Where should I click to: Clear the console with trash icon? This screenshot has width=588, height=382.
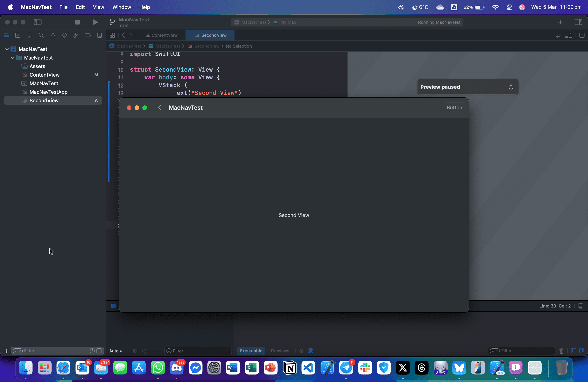point(561,351)
